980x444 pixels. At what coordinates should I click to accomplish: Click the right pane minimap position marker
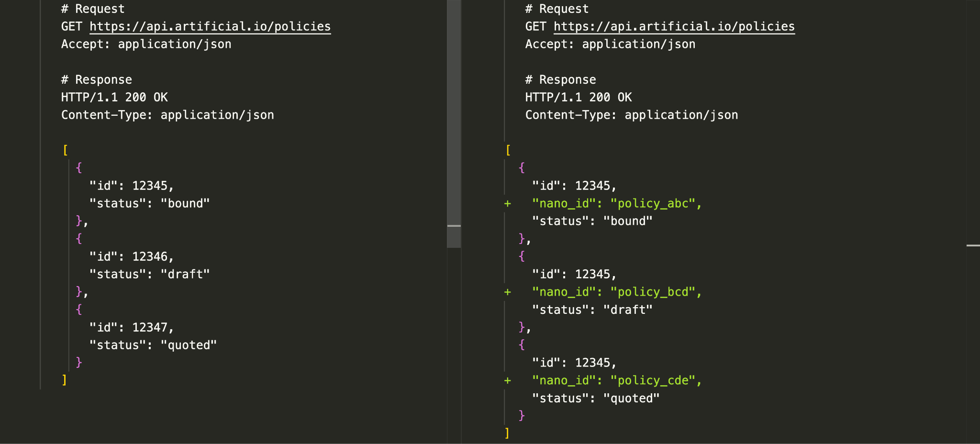(973, 245)
